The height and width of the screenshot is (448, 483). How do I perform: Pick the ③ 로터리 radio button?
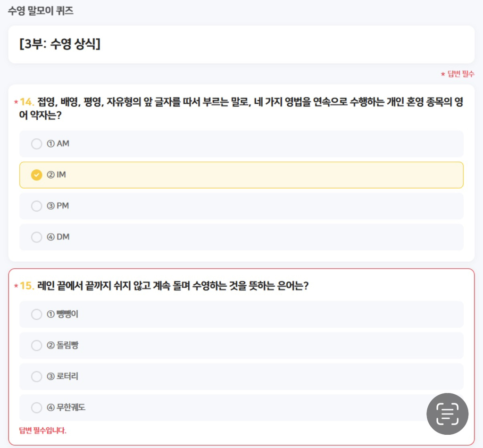(x=36, y=377)
